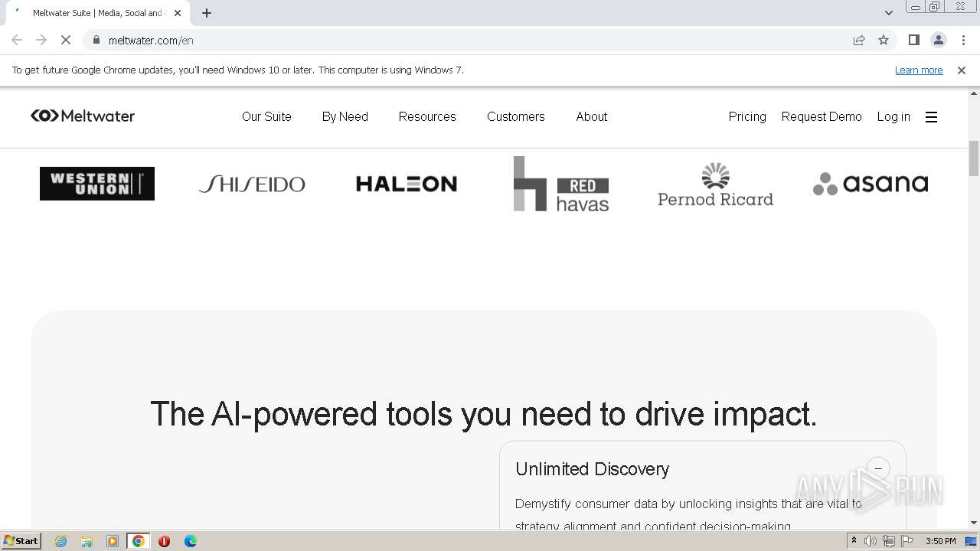Click the Asana logo
Image resolution: width=980 pixels, height=551 pixels.
tap(871, 184)
